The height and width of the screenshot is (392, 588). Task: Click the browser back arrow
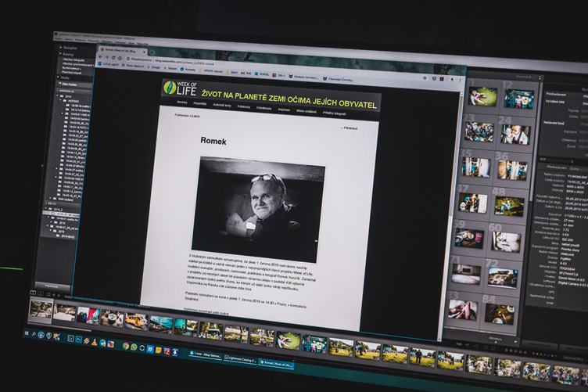coord(101,56)
